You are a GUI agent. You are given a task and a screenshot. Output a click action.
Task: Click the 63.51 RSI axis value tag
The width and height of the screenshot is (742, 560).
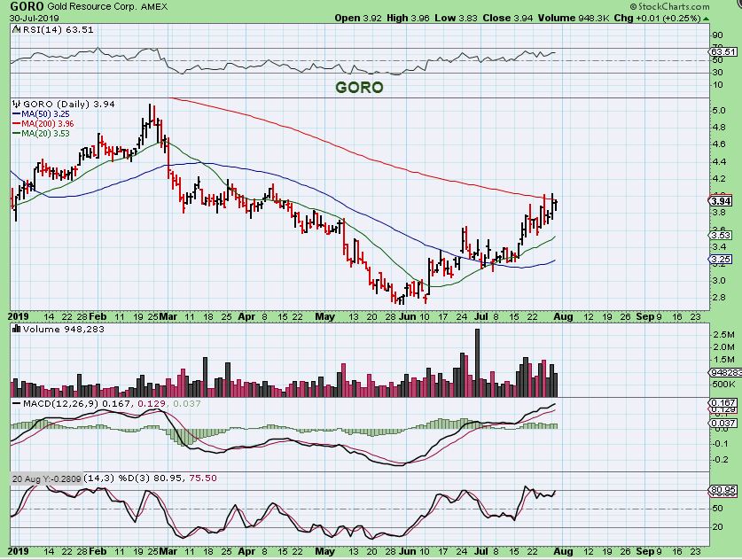click(723, 51)
